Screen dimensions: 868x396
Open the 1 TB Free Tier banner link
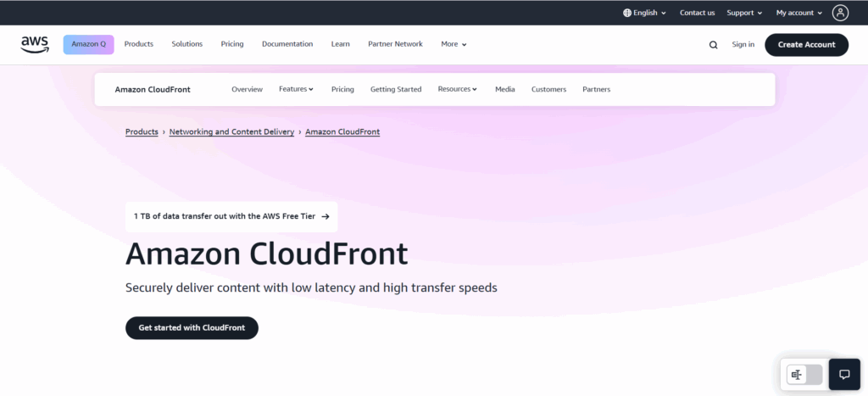[231, 216]
